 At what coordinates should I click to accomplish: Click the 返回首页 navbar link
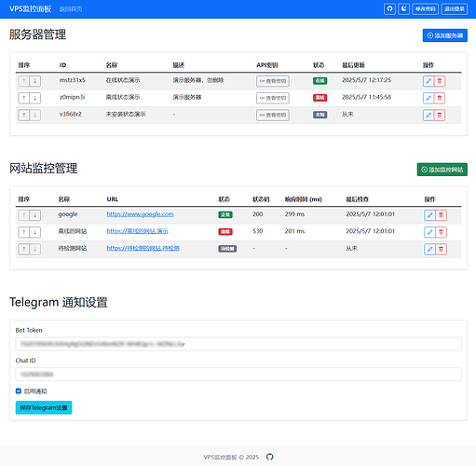coord(71,9)
